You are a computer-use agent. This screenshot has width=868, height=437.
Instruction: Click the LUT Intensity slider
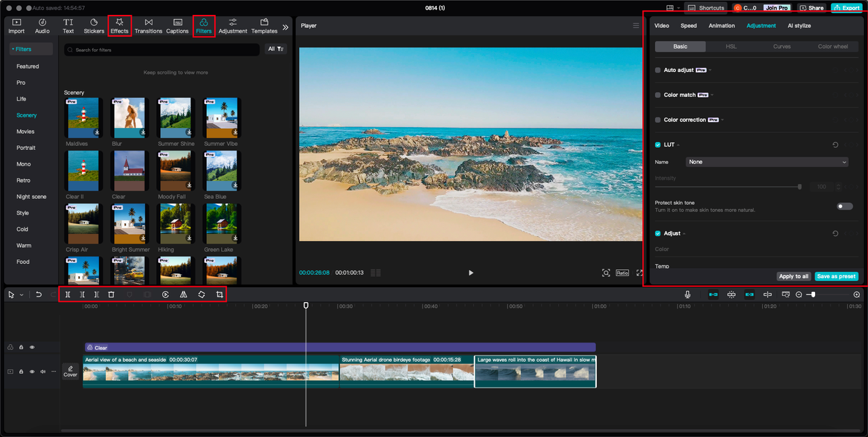[x=728, y=187]
